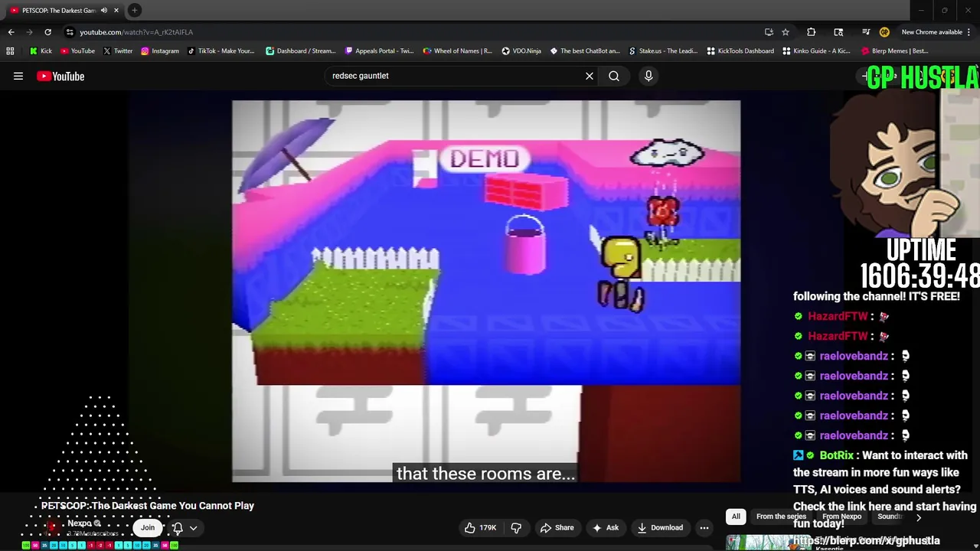
Task: Select the All filter chip
Action: tap(736, 517)
